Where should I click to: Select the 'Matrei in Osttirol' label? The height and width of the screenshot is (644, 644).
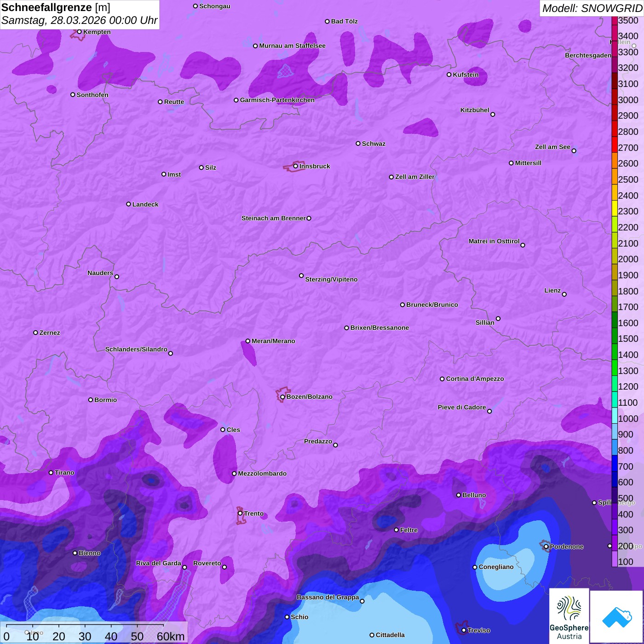point(494,241)
